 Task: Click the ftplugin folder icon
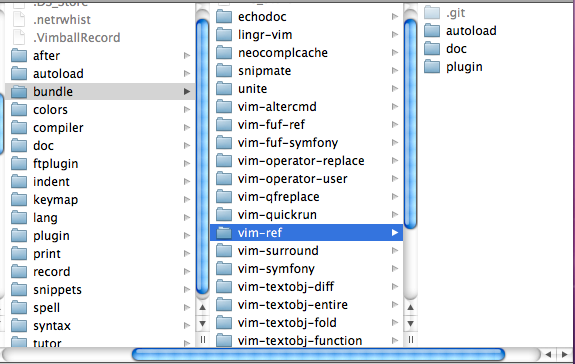click(19, 163)
